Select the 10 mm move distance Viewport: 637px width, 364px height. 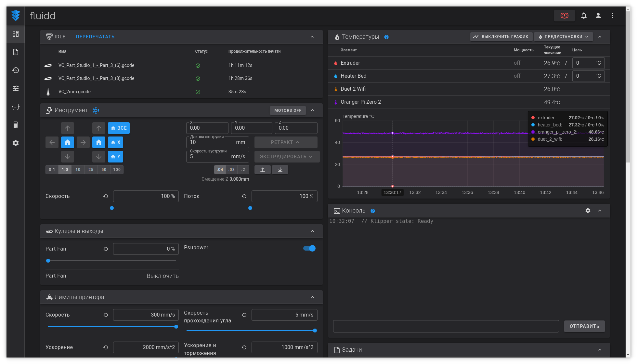78,170
